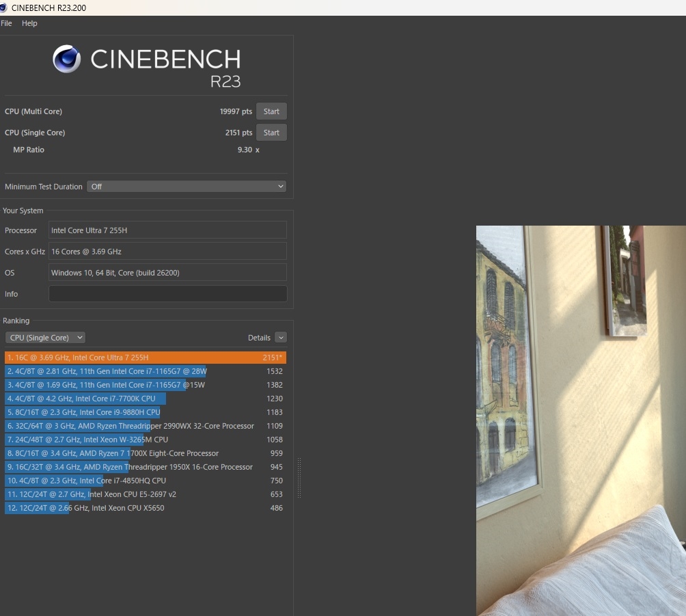
Task: Open the CPU (Single Core) ranking dropdown
Action: click(x=46, y=338)
